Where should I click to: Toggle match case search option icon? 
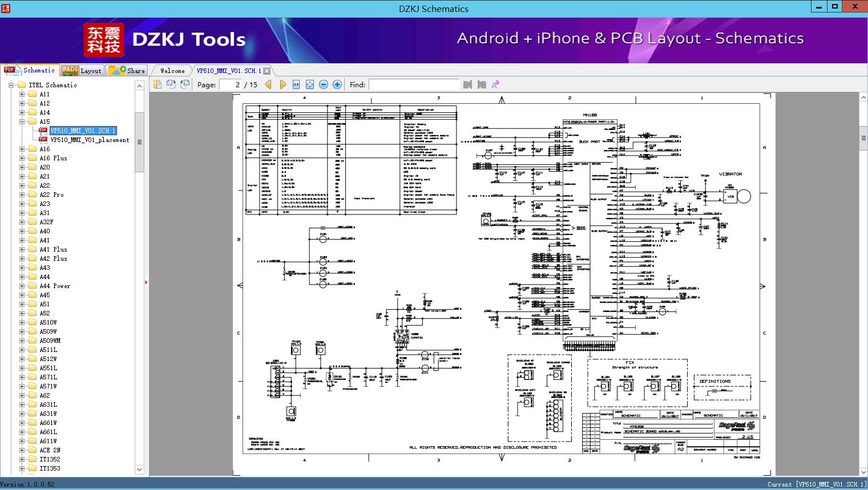tap(495, 84)
